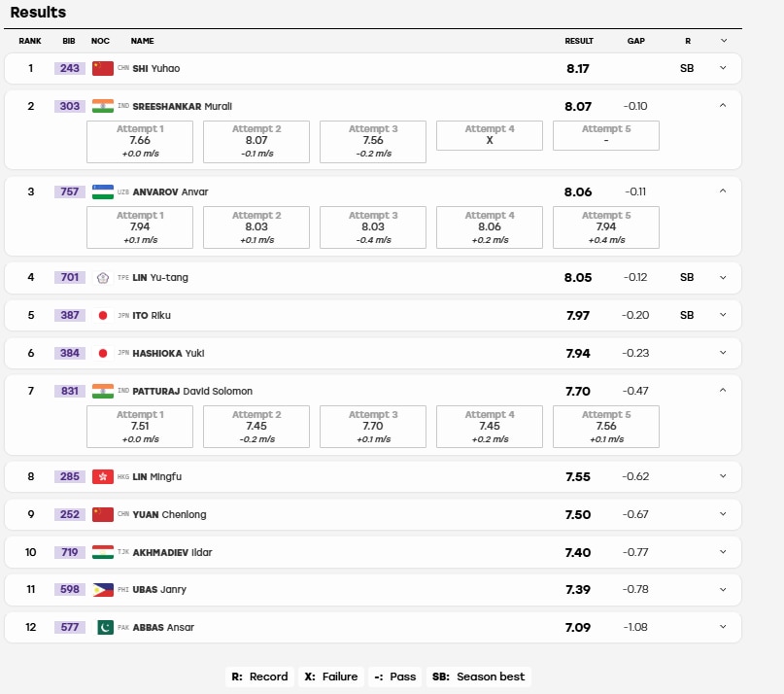Click bib number 243
784x694 pixels.
(x=70, y=68)
